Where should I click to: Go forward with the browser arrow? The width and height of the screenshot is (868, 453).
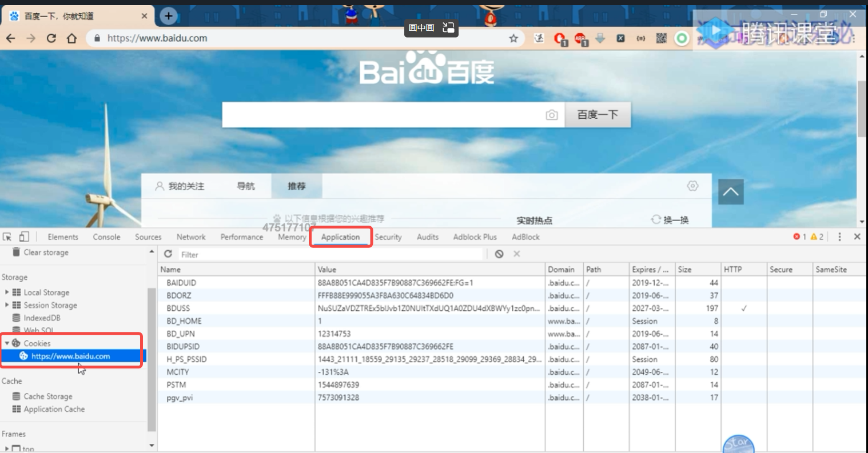click(x=31, y=38)
